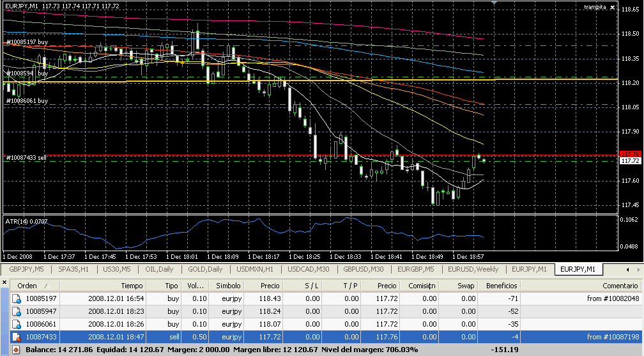
Task: Click the S / L column header
Action: (302, 286)
